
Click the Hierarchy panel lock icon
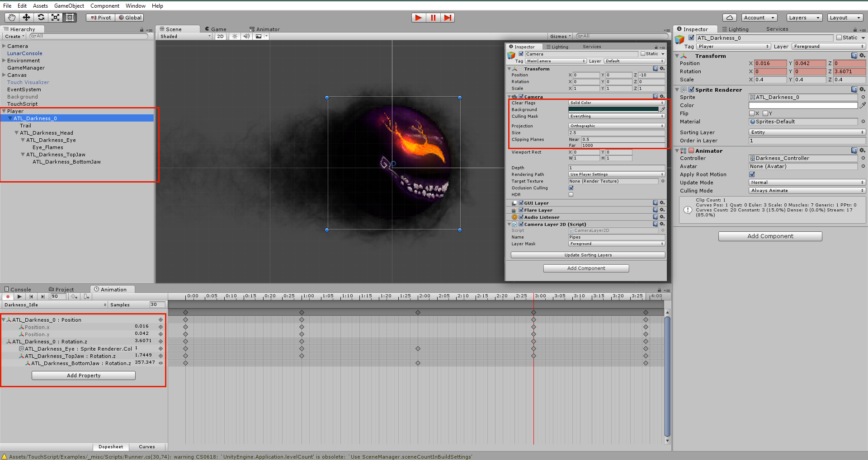click(142, 30)
